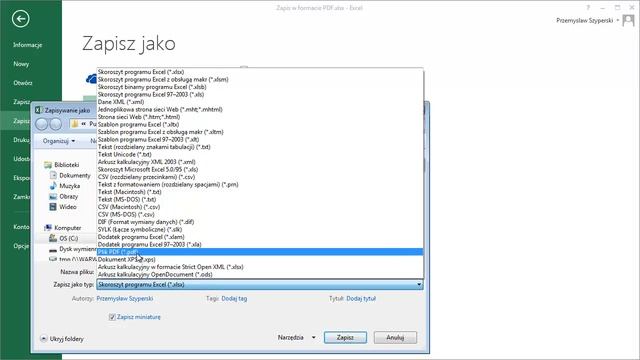
Task: Click the Zapisz button
Action: [x=345, y=338]
